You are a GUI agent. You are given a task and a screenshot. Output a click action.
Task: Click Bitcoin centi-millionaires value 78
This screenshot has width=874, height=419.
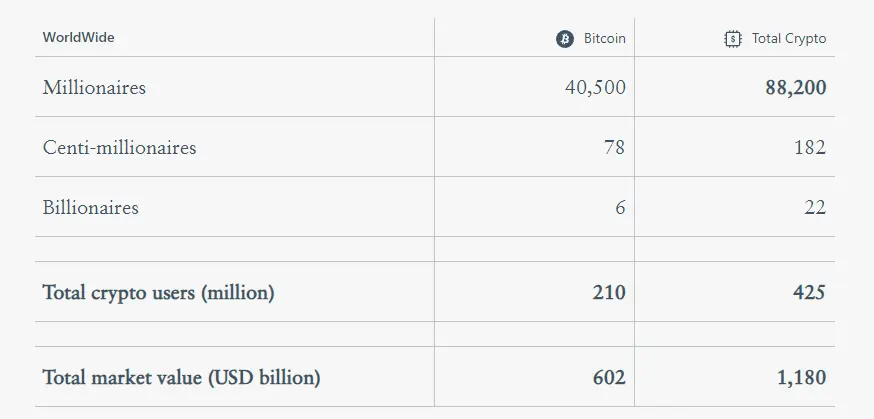click(615, 148)
